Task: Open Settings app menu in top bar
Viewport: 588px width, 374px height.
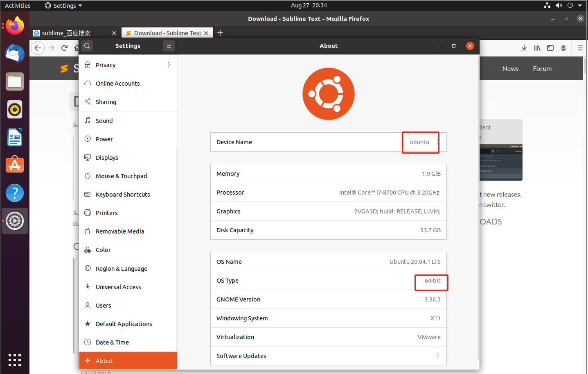Action: [x=63, y=5]
